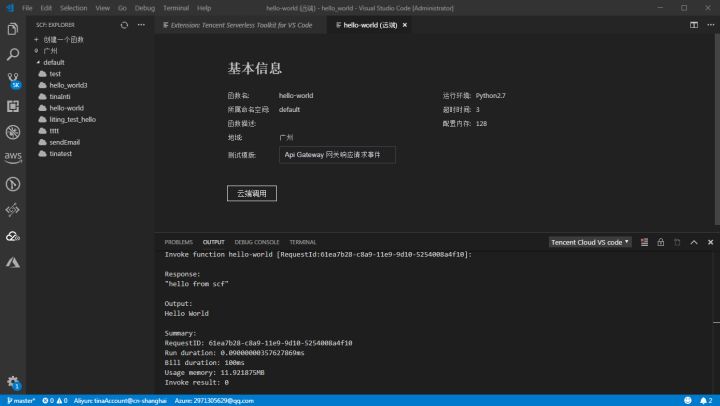Open the Search view in activity bar

click(13, 55)
